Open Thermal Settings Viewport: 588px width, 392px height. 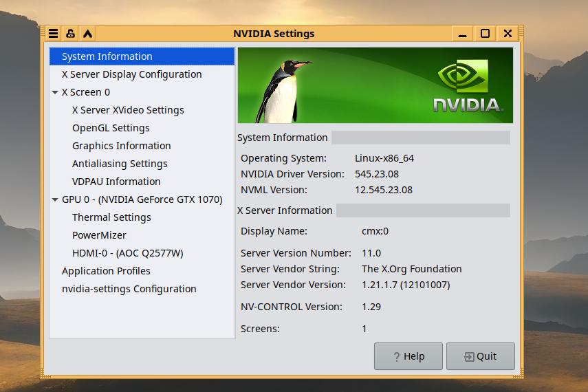(111, 217)
